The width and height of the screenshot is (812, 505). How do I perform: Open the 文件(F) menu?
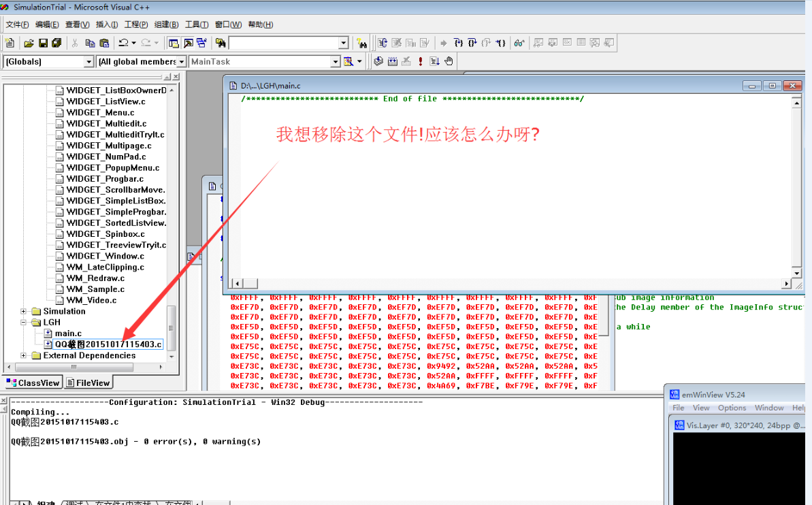(17, 25)
